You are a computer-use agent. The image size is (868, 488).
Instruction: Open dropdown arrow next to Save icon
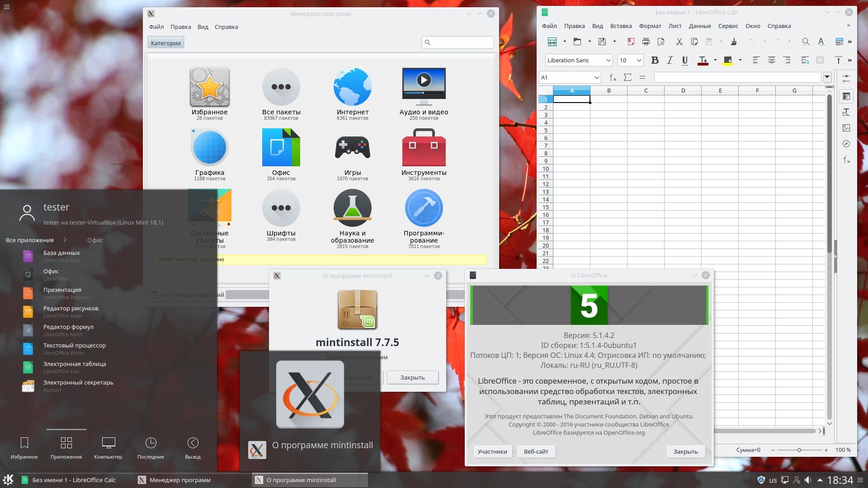coord(614,42)
